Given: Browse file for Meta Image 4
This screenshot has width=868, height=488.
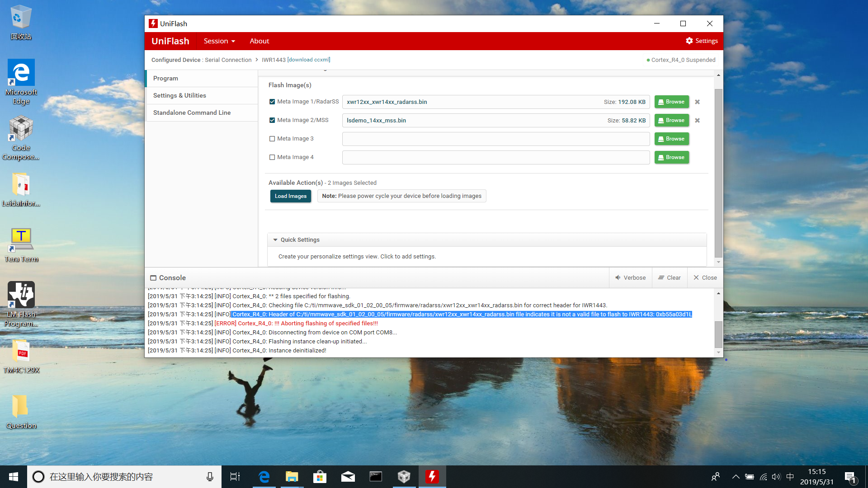Looking at the screenshot, I should click(x=671, y=158).
